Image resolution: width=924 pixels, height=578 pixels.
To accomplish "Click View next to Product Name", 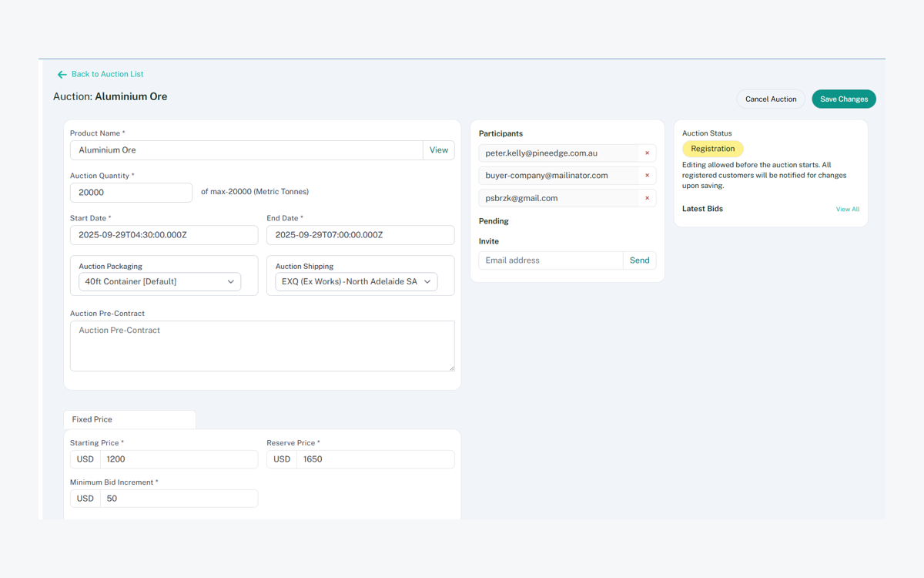I will point(438,150).
